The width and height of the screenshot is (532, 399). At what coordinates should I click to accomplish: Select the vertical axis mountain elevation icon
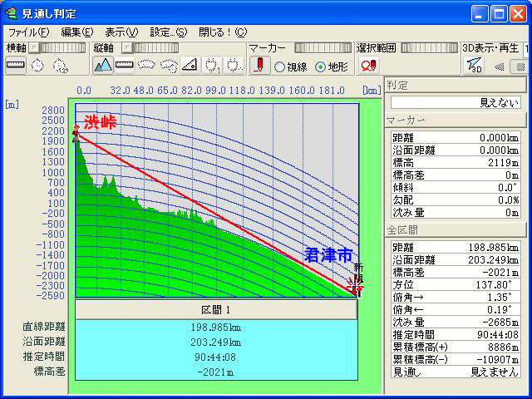tap(103, 65)
